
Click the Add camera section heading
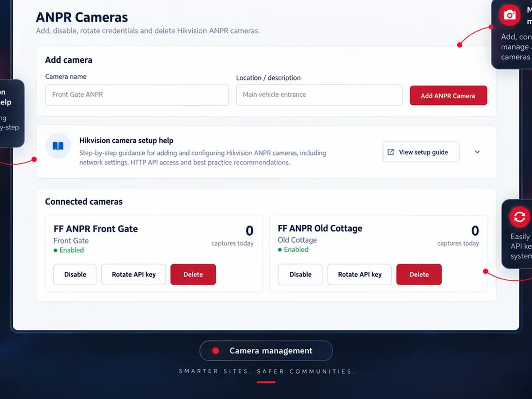69,60
